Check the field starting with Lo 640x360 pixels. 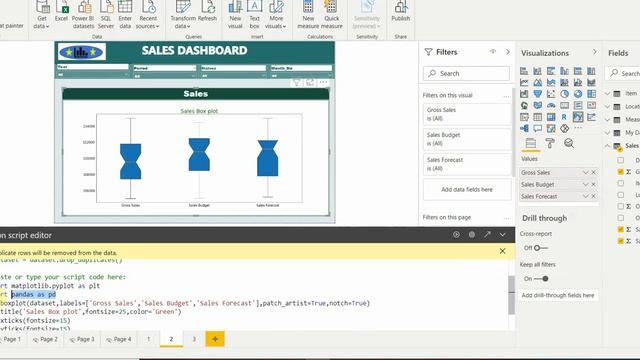pyautogui.click(x=620, y=195)
